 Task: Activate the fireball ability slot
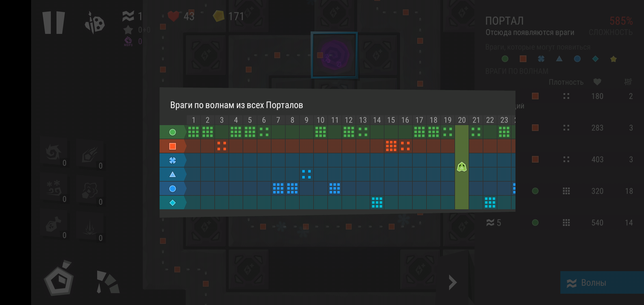(90, 155)
